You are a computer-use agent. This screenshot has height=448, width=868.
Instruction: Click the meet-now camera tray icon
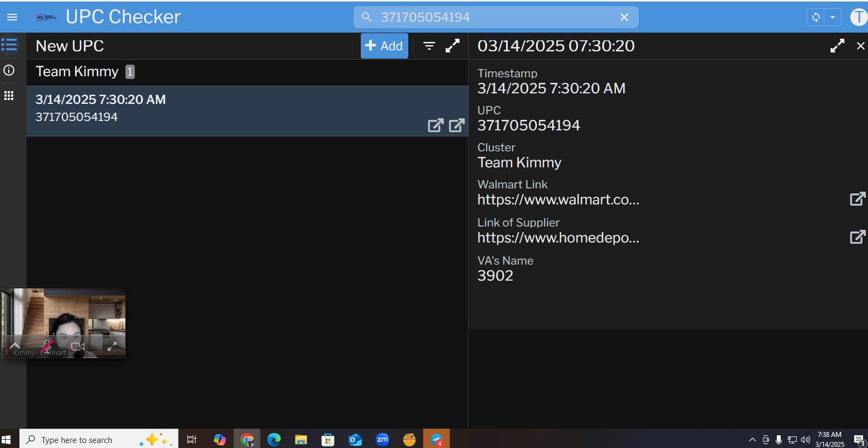[766, 440]
